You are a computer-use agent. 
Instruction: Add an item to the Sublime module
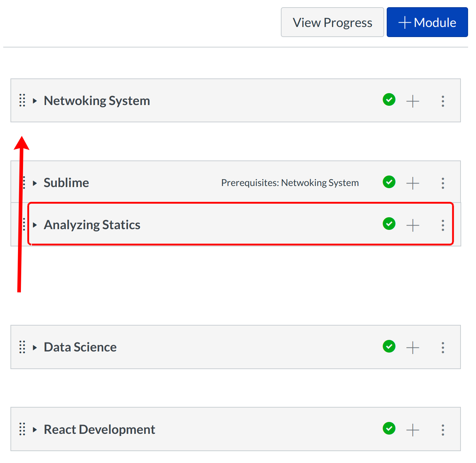tap(413, 183)
